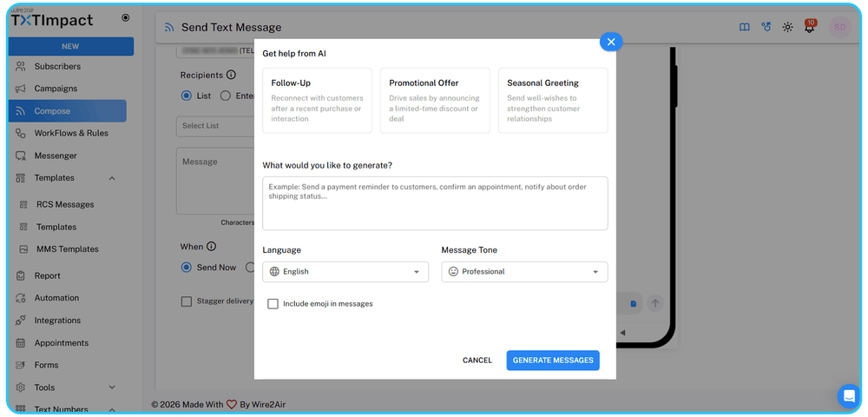Click the user avatar icon

pyautogui.click(x=839, y=27)
